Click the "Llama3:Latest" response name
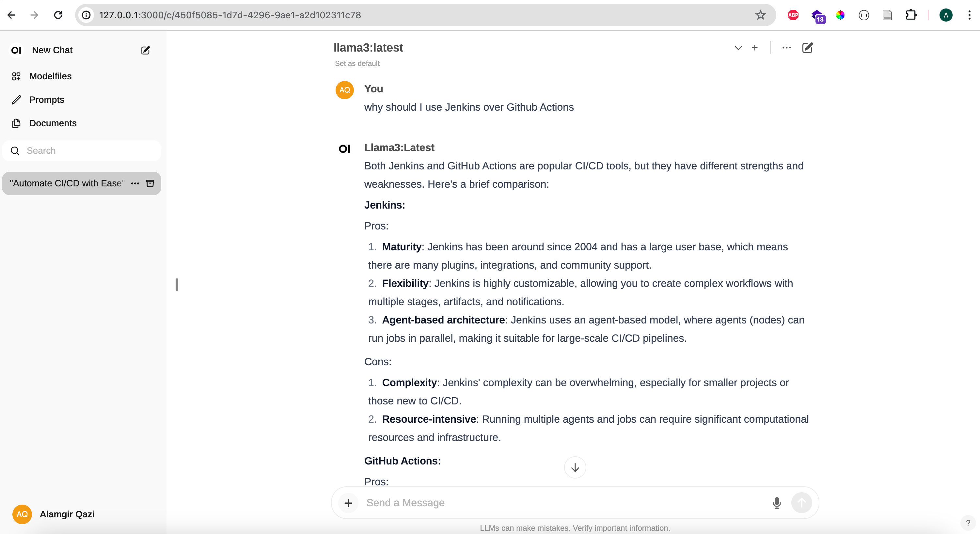980x534 pixels. point(399,148)
